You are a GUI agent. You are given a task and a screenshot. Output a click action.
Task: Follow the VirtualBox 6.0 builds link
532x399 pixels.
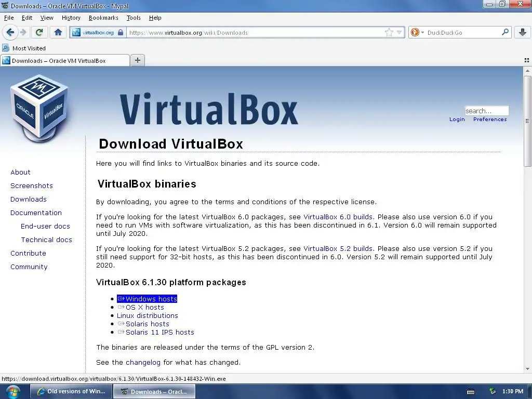tap(338, 217)
